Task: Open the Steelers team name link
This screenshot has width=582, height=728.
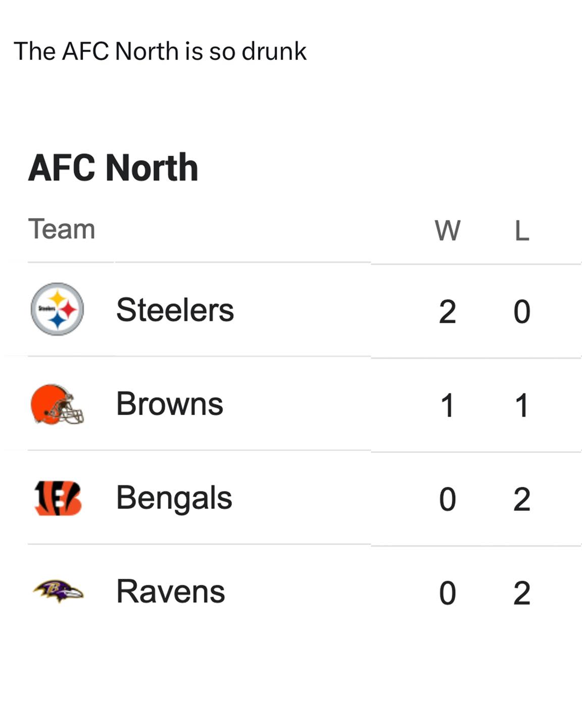Action: 175,309
